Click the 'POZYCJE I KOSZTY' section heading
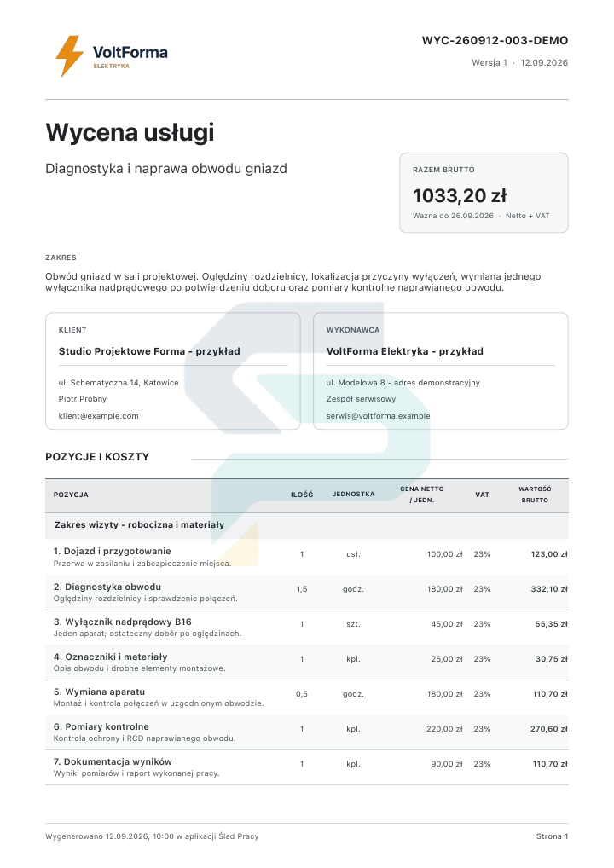 pos(97,457)
